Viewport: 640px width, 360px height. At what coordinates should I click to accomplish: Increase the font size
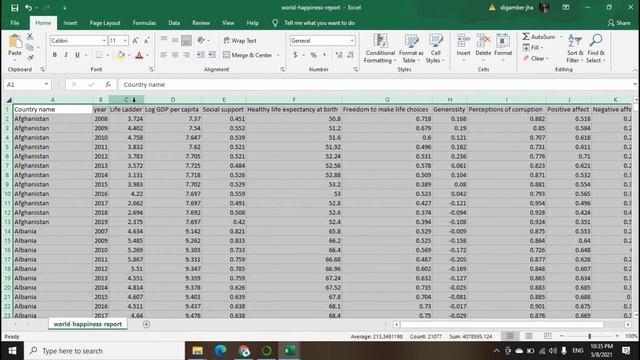click(135, 40)
